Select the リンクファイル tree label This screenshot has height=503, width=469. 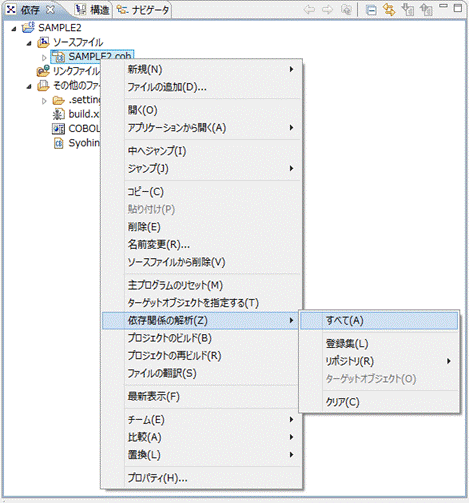pos(76,71)
